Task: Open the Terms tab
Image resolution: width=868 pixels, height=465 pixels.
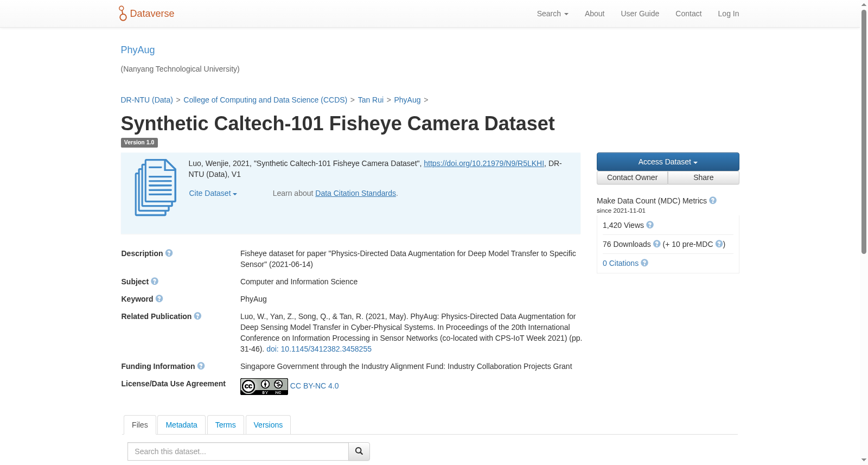Action: 226,425
